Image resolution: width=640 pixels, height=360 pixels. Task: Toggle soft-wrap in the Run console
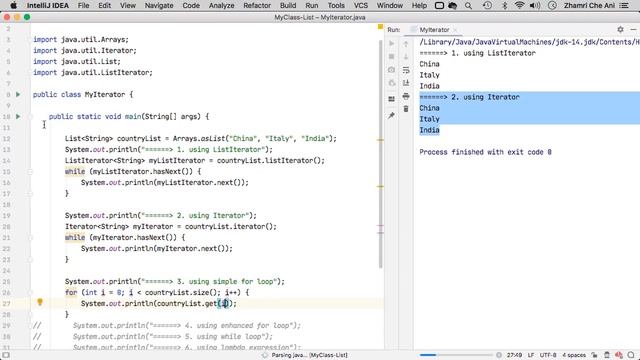(406, 70)
